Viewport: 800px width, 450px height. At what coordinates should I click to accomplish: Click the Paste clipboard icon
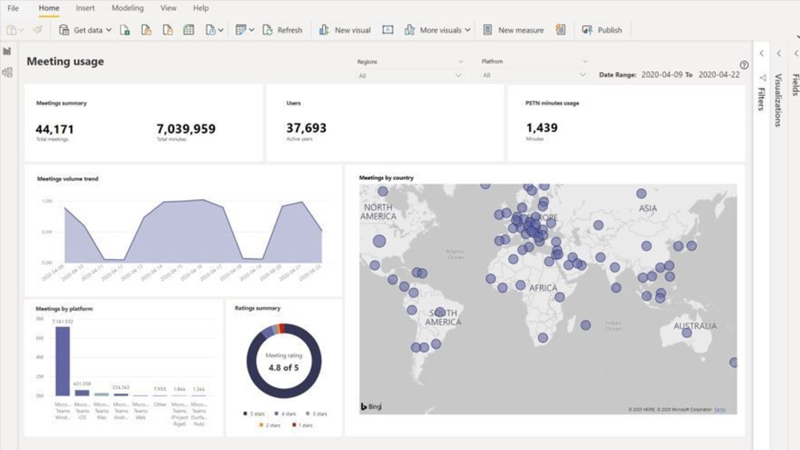tap(11, 30)
